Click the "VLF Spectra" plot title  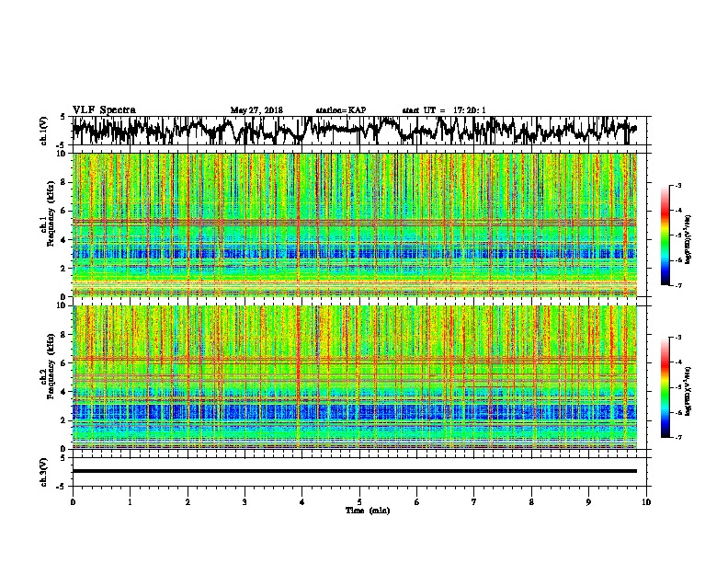click(x=104, y=109)
